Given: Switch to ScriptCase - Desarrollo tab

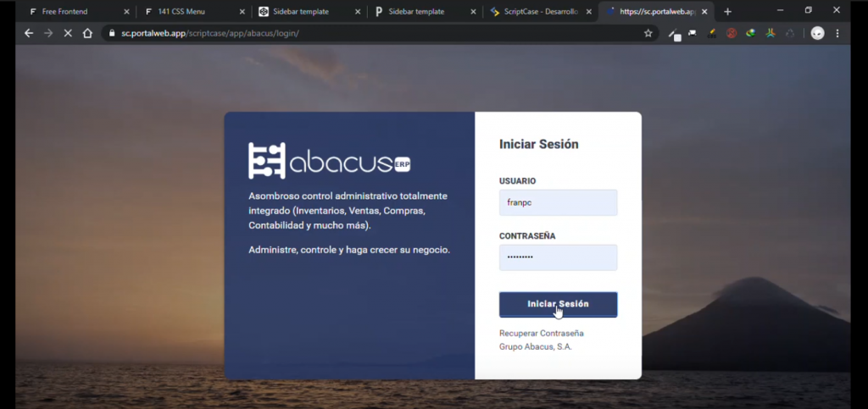Looking at the screenshot, I should tap(541, 12).
